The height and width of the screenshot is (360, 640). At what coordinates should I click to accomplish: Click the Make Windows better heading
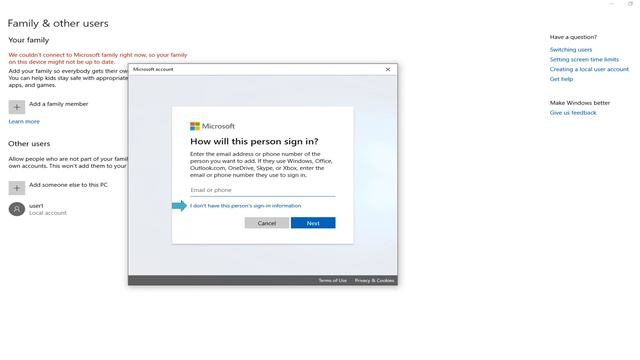point(580,103)
